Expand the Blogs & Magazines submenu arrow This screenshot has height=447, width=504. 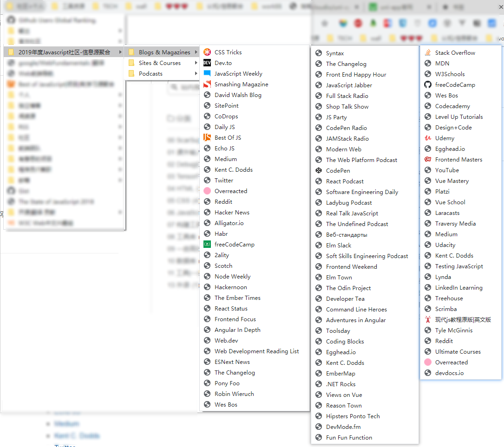pos(196,52)
